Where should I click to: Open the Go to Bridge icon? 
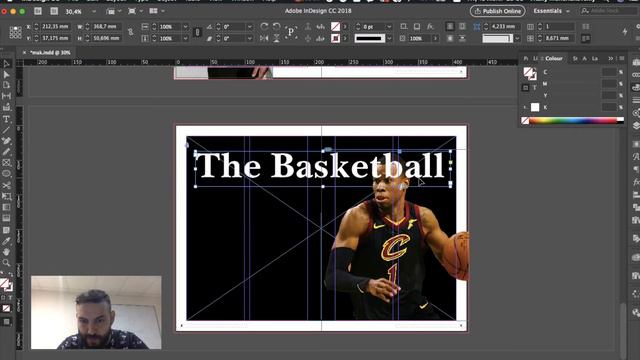[x=38, y=11]
